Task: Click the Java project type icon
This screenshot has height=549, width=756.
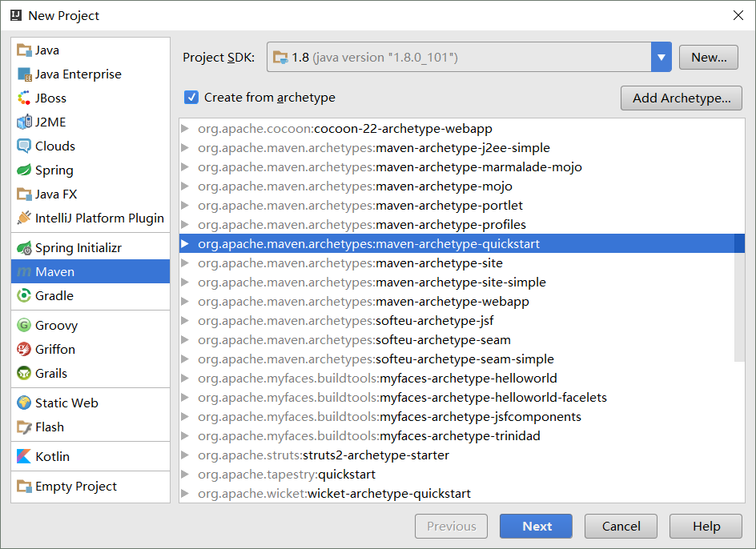Action: [x=24, y=50]
